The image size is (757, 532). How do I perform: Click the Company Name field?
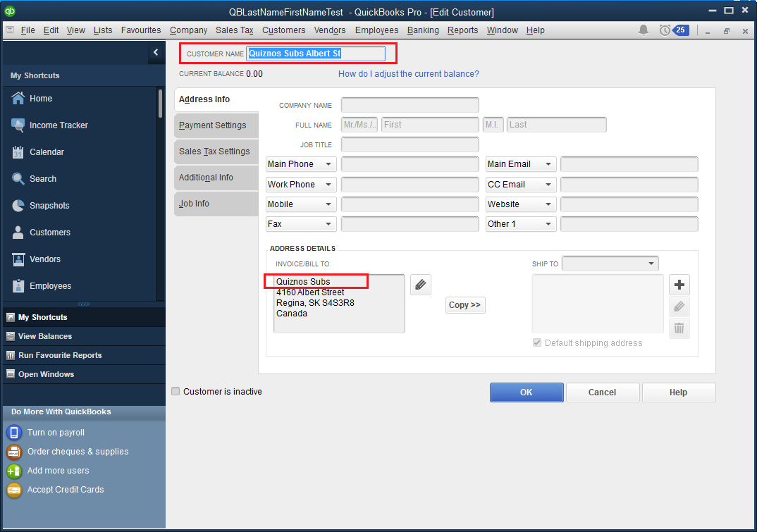coord(410,105)
